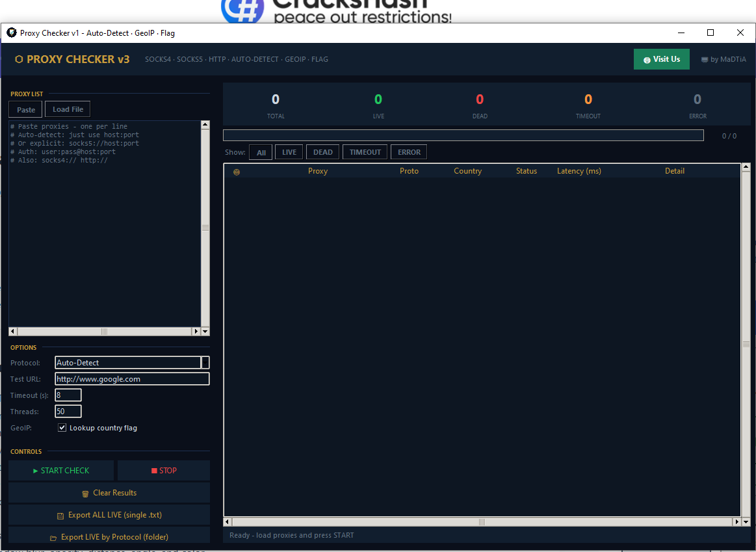Click the 0 / 0 progress count

[729, 136]
